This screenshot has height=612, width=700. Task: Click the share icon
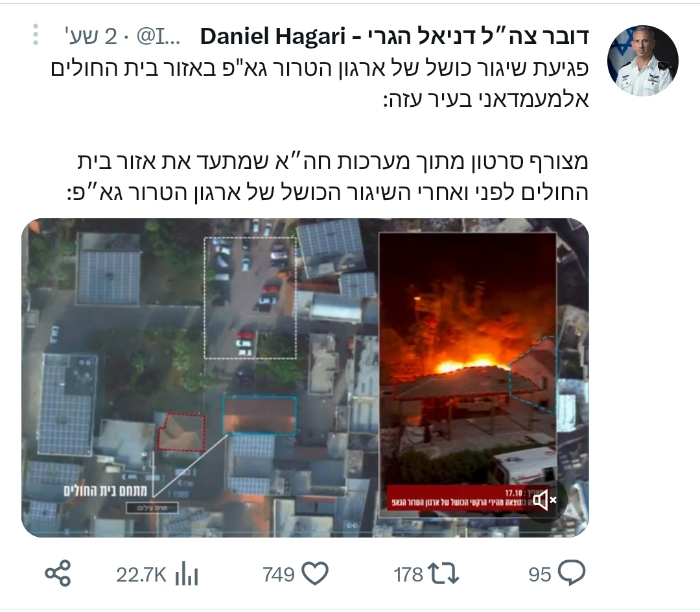[58, 573]
